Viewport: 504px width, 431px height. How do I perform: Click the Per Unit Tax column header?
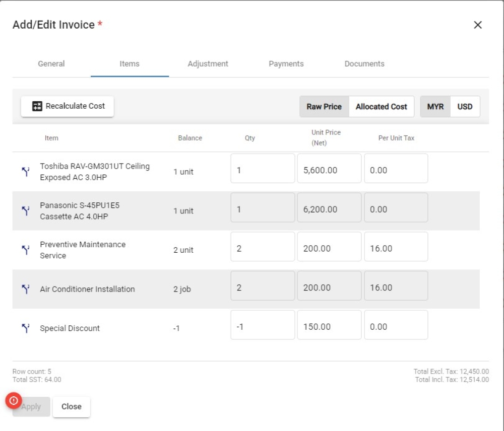(x=396, y=138)
